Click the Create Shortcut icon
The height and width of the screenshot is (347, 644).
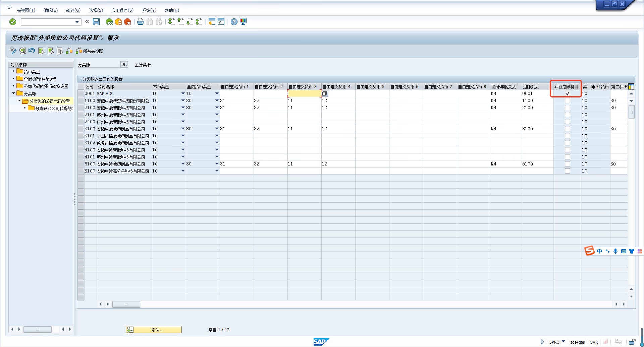point(221,22)
